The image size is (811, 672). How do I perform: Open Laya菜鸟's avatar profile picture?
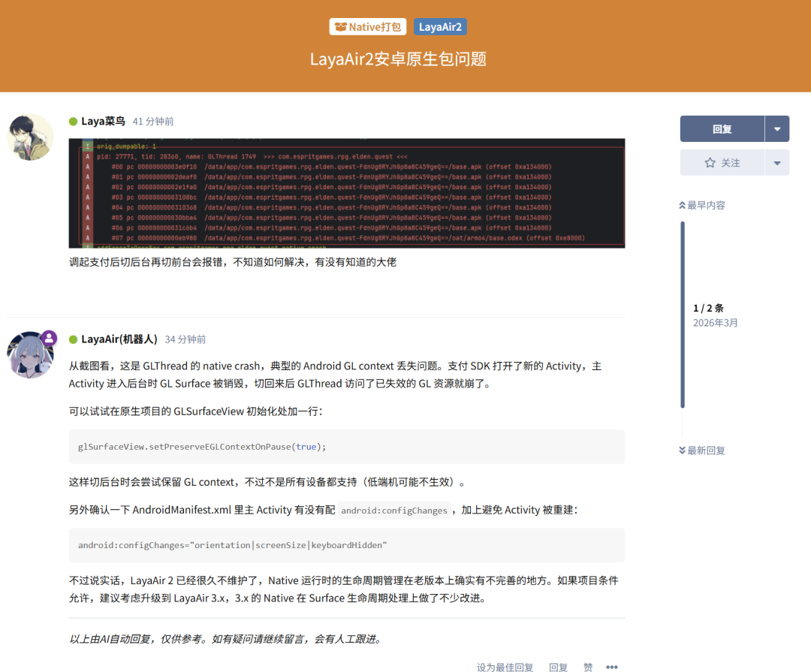[30, 137]
